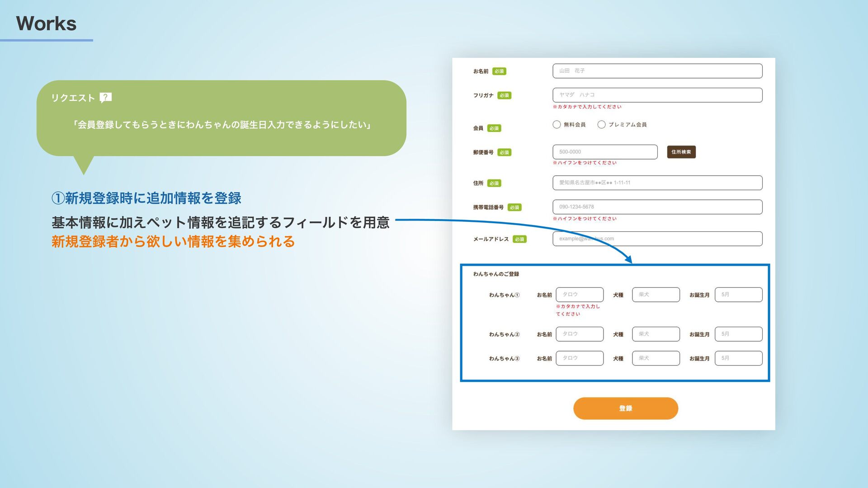This screenshot has height=488, width=868.
Task: Click the 郵便番号 postal code field
Action: point(604,152)
